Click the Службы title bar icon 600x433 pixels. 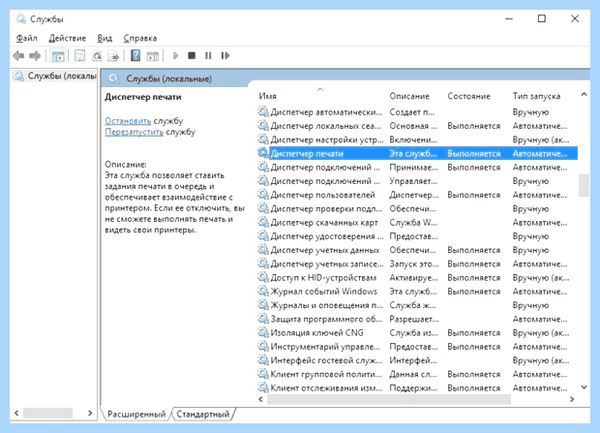21,19
